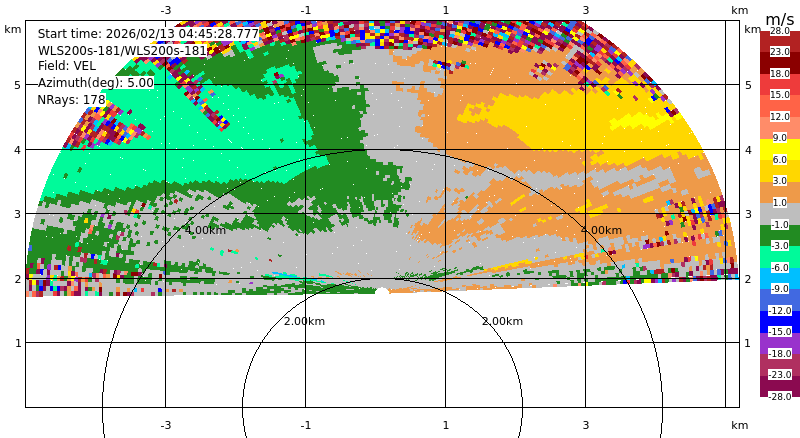Click the -1 tick label on top axis
Image resolution: width=800 pixels, height=438 pixels.
tap(306, 10)
